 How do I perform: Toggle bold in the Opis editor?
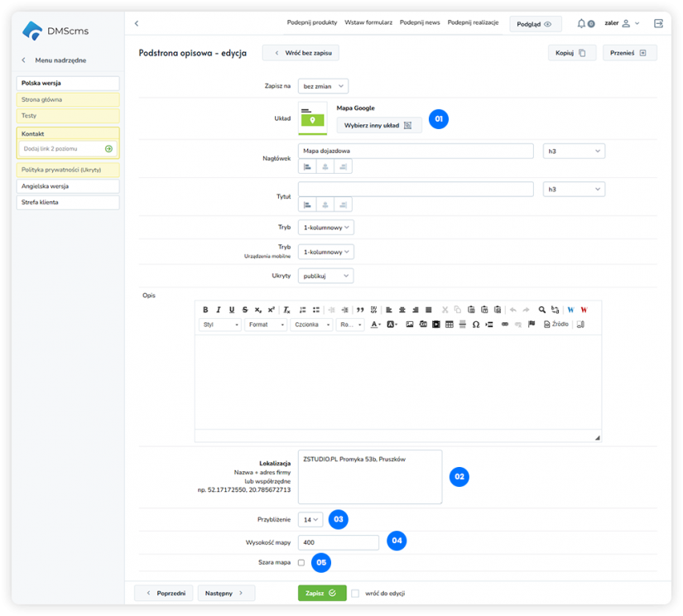206,310
